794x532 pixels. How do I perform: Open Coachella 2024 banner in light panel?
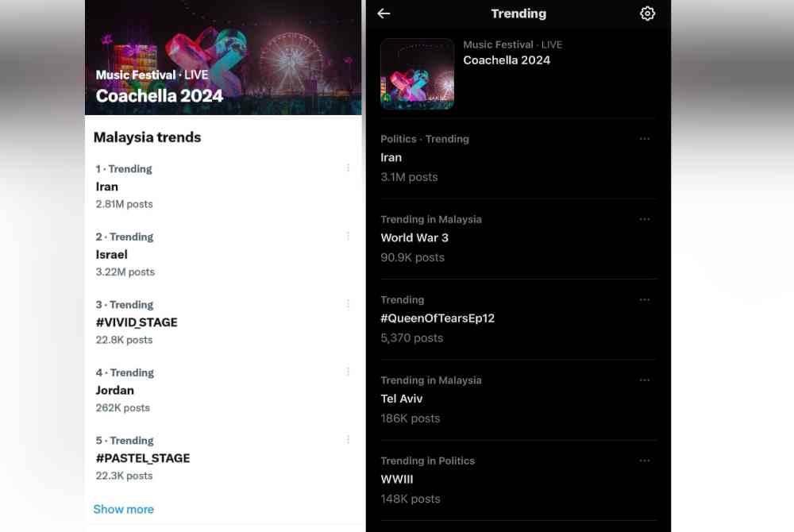click(223, 57)
